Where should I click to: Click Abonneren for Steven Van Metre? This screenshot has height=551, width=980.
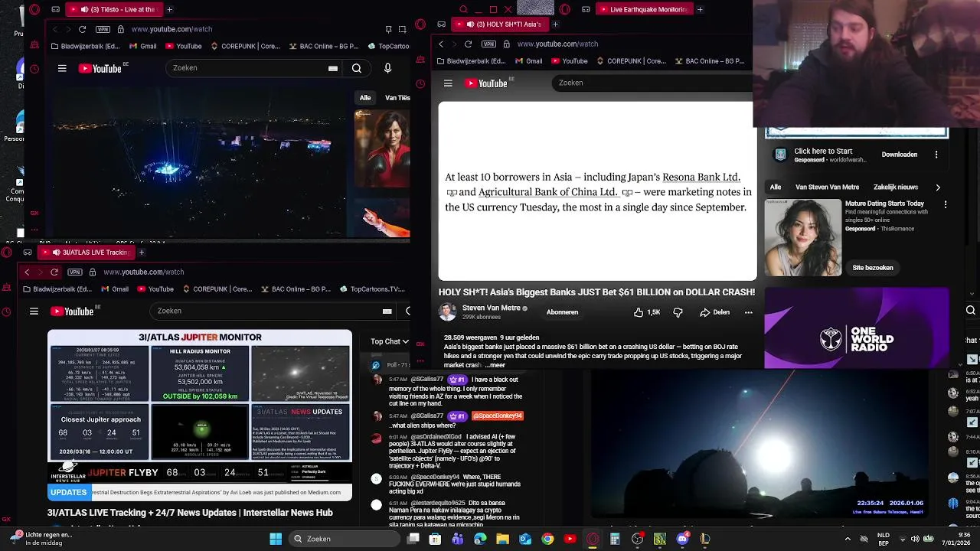[562, 312]
